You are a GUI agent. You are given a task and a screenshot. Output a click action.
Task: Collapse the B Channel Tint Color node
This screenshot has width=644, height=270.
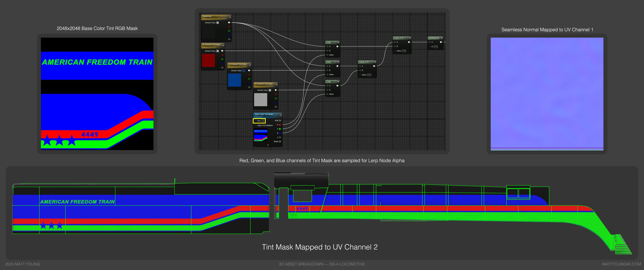point(277,85)
